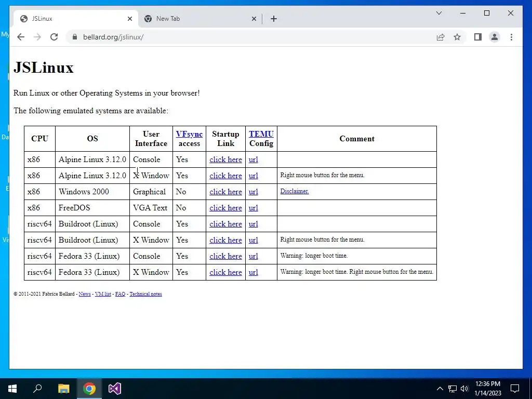Bookmark this page with the star icon
The image size is (532, 399).
[x=457, y=37]
